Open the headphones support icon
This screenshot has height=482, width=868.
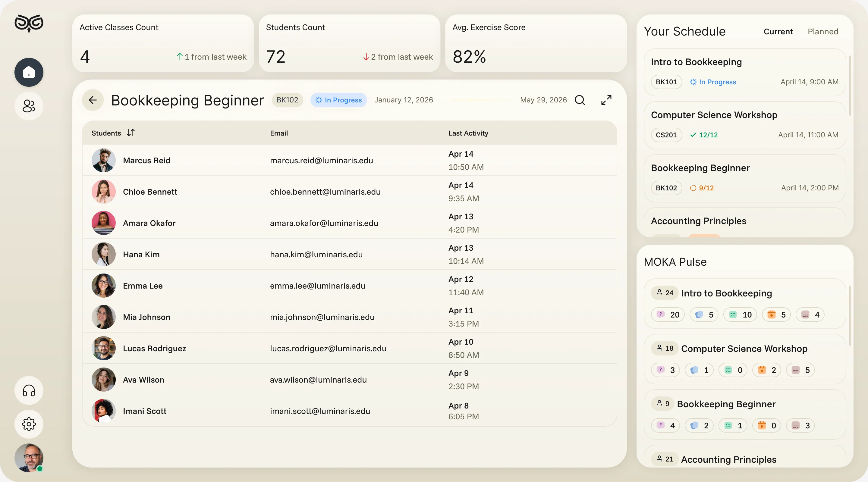coord(29,390)
